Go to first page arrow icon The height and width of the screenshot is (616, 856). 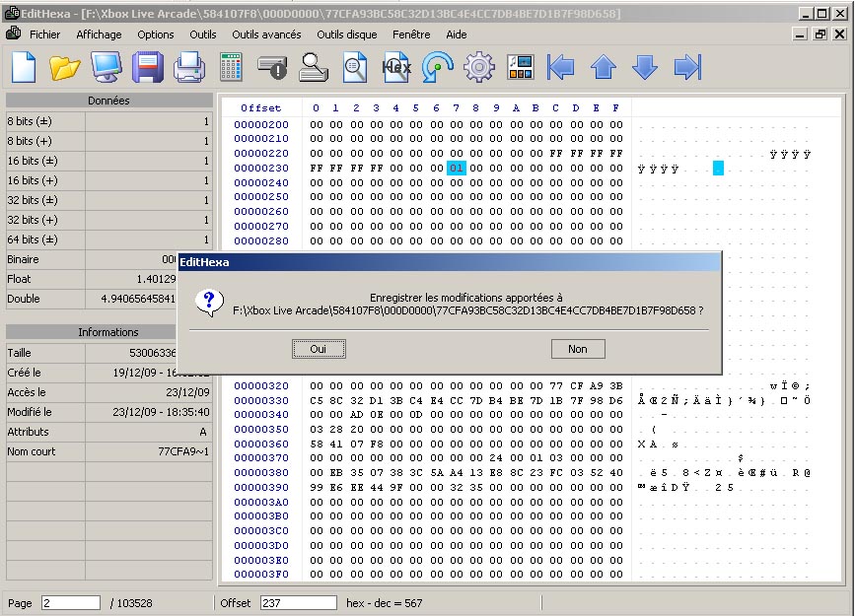point(561,67)
